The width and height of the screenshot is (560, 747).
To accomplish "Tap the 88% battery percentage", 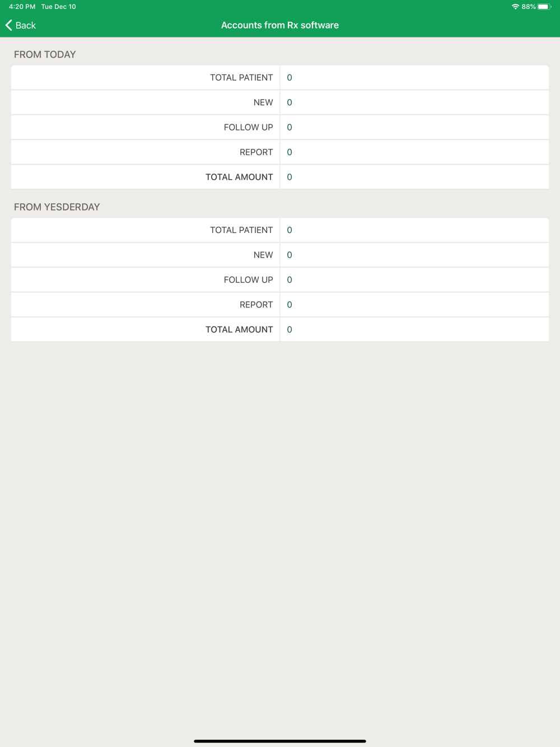I will 528,7.
